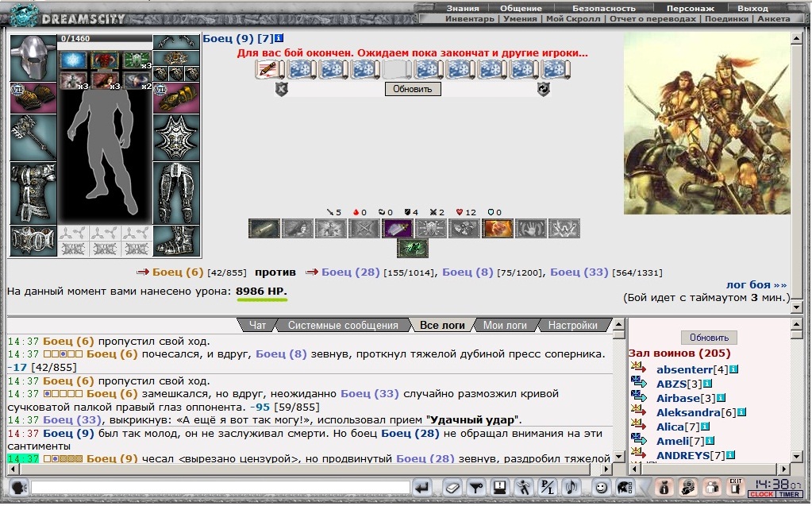The height and width of the screenshot is (506, 812).
Task: Activate the orange fist combat skill
Action: pos(497,228)
